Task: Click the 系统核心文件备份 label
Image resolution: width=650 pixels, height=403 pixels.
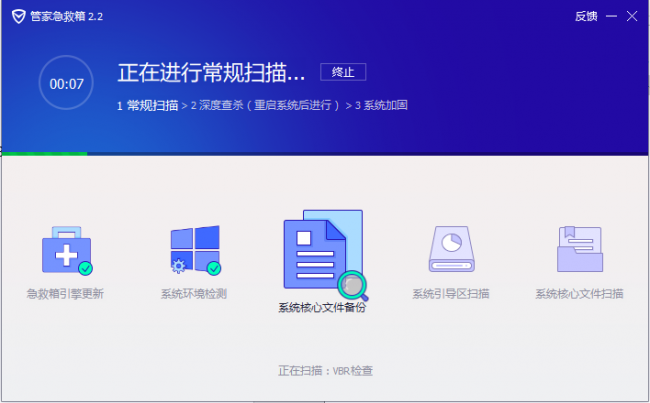Action: click(322, 308)
